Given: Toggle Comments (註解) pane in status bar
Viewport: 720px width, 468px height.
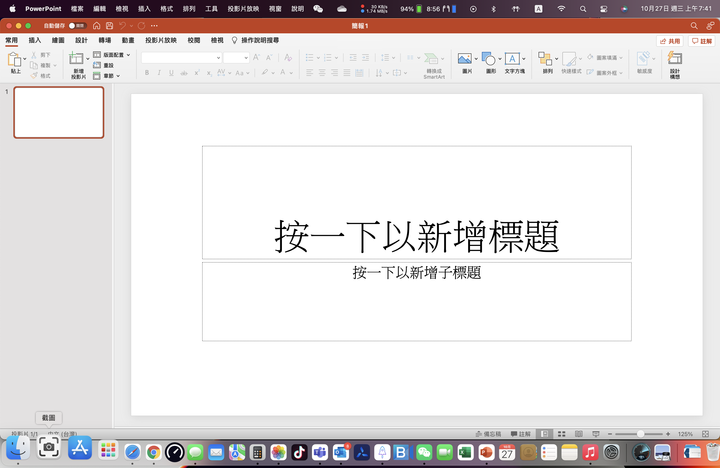Looking at the screenshot, I should point(521,434).
